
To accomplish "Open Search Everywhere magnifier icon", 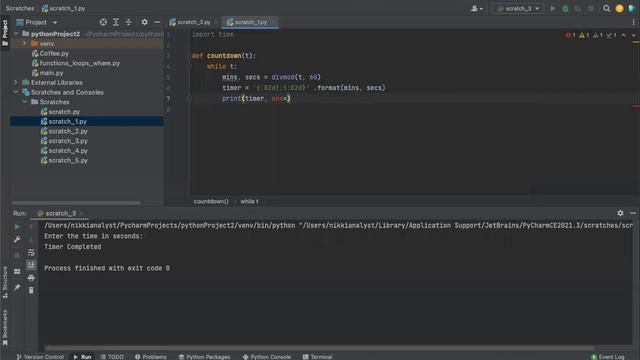I will [607, 9].
